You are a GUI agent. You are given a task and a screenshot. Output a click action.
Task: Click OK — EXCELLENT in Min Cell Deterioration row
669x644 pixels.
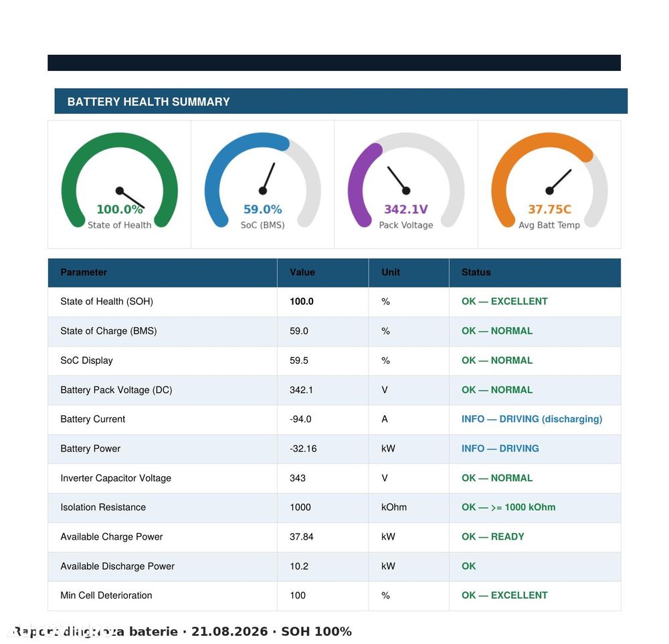tap(504, 595)
